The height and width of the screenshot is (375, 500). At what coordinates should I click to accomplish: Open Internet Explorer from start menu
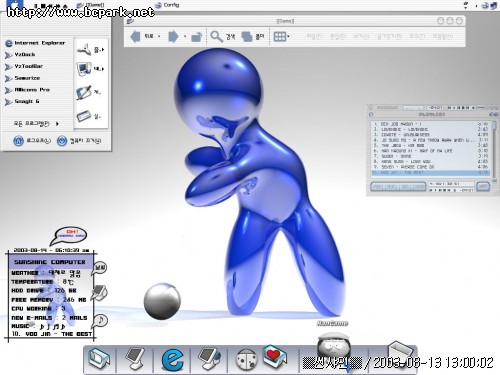pyautogui.click(x=35, y=43)
